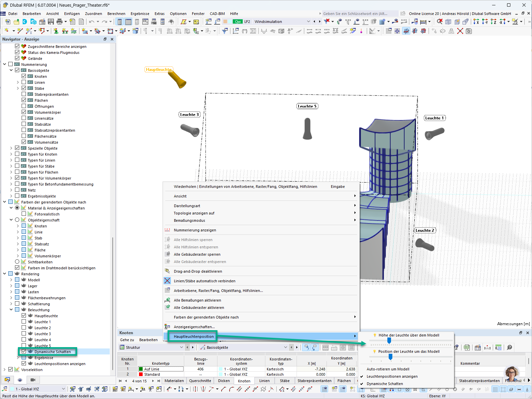Image resolution: width=532 pixels, height=399 pixels.
Task: Click the red X delete icon
Action: click(x=460, y=31)
